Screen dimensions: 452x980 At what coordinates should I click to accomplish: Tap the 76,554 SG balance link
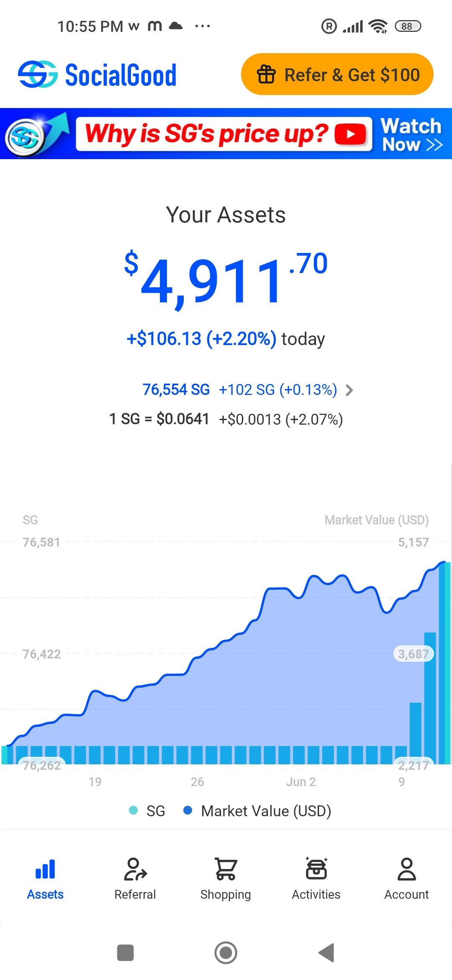coord(176,389)
